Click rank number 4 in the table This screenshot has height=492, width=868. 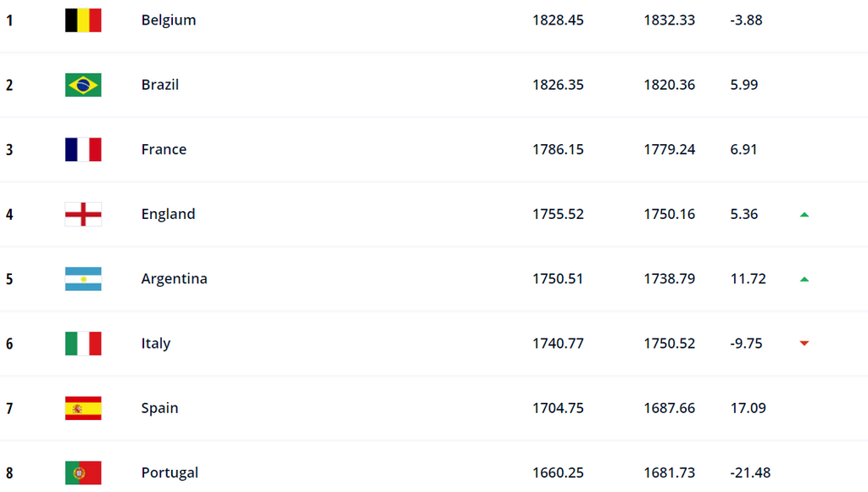click(x=9, y=214)
